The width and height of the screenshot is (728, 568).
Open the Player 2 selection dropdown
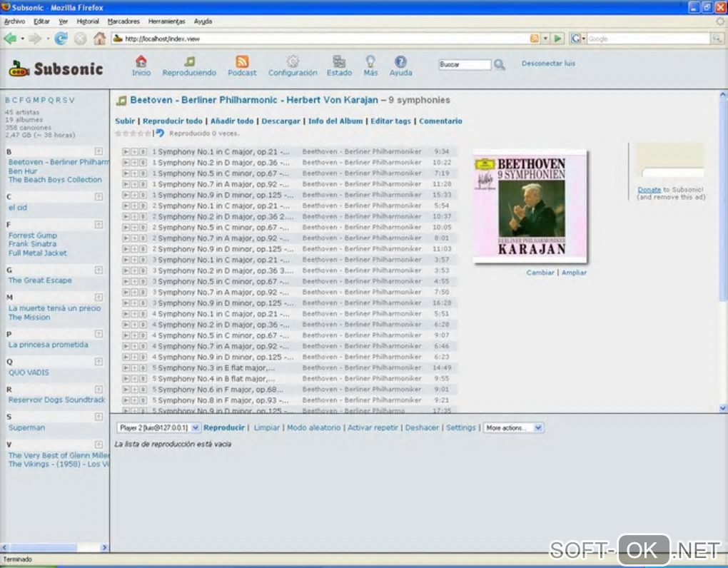click(158, 428)
